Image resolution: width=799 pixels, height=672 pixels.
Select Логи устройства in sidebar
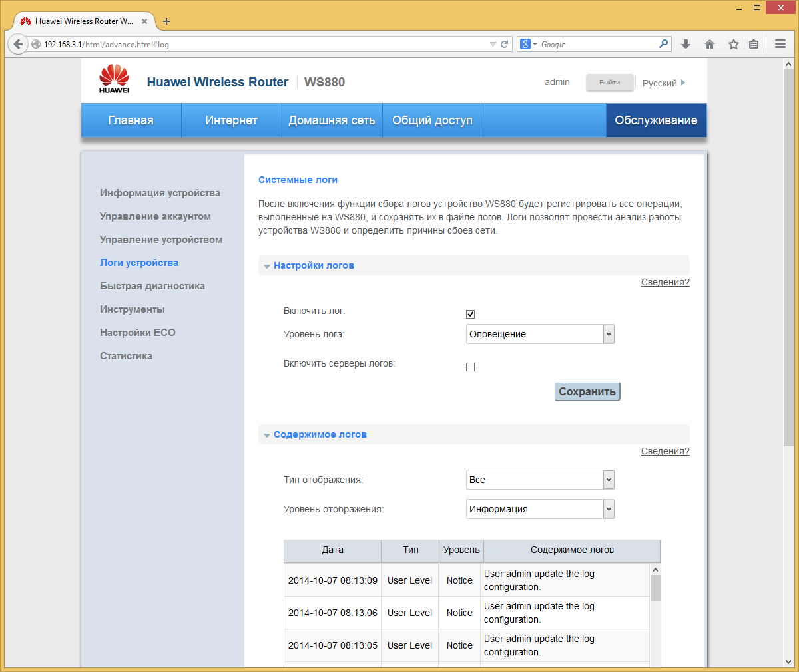(139, 263)
